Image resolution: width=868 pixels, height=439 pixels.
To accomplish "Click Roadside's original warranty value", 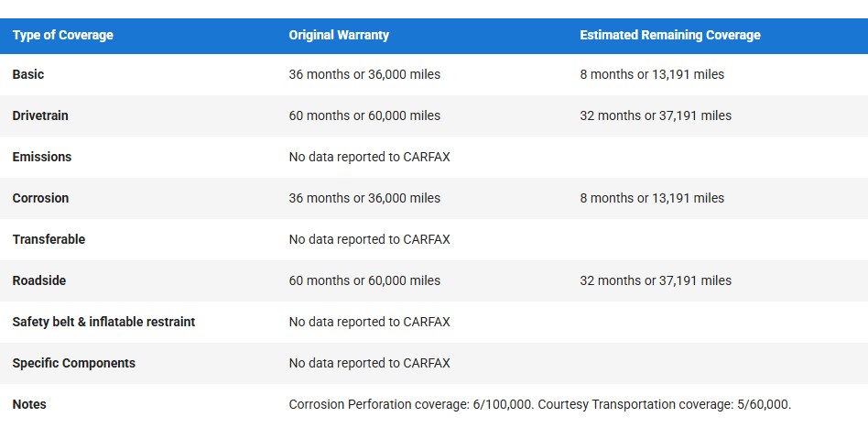I will (x=364, y=280).
